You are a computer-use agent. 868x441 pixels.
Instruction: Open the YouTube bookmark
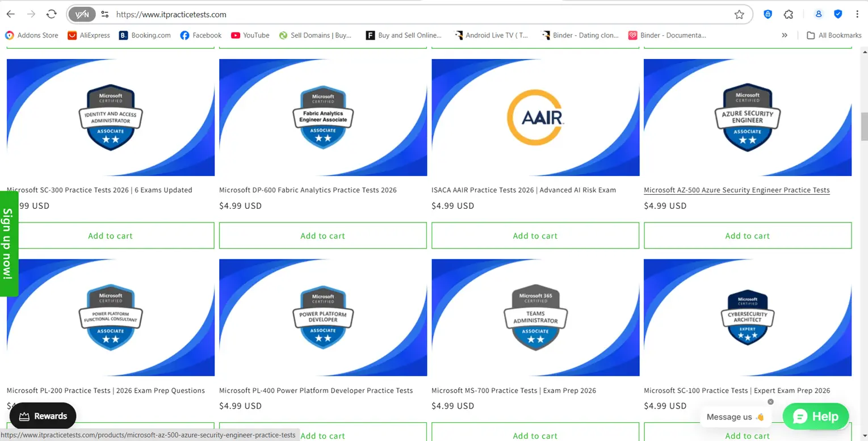pos(250,35)
